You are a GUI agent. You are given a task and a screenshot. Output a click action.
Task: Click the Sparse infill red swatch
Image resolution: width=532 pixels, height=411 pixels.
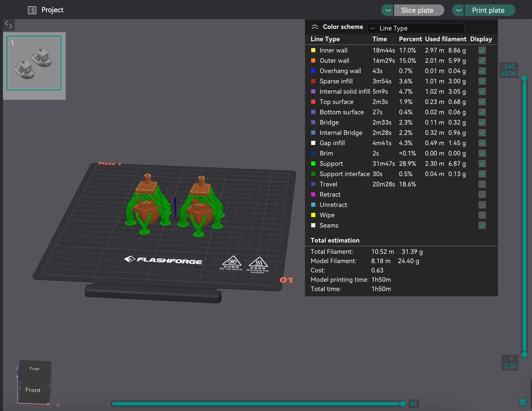pos(313,81)
